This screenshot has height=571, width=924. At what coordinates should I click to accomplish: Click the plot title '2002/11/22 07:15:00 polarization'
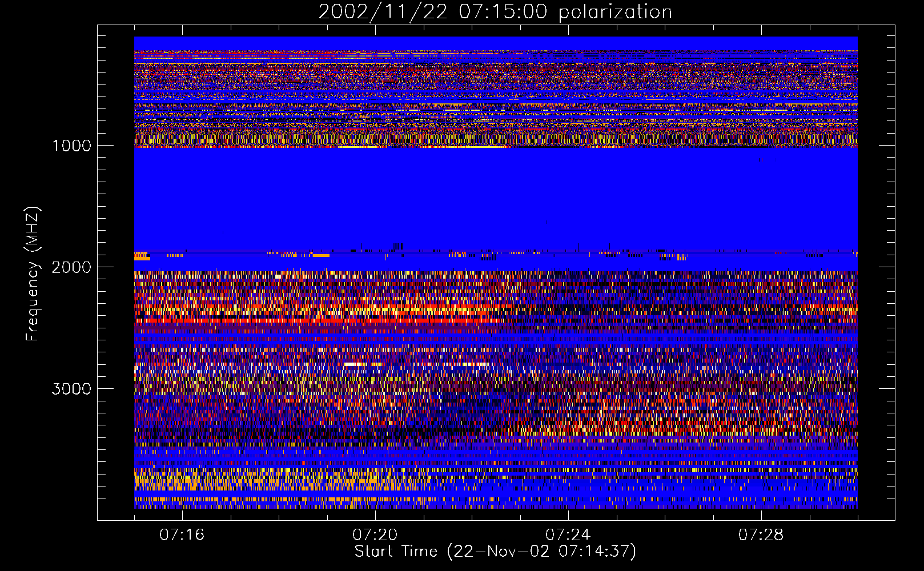pyautogui.click(x=495, y=12)
